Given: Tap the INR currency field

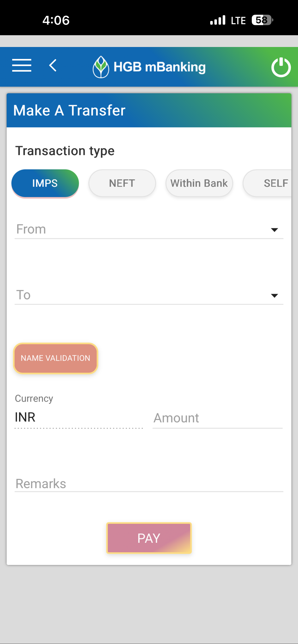Looking at the screenshot, I should click(79, 417).
